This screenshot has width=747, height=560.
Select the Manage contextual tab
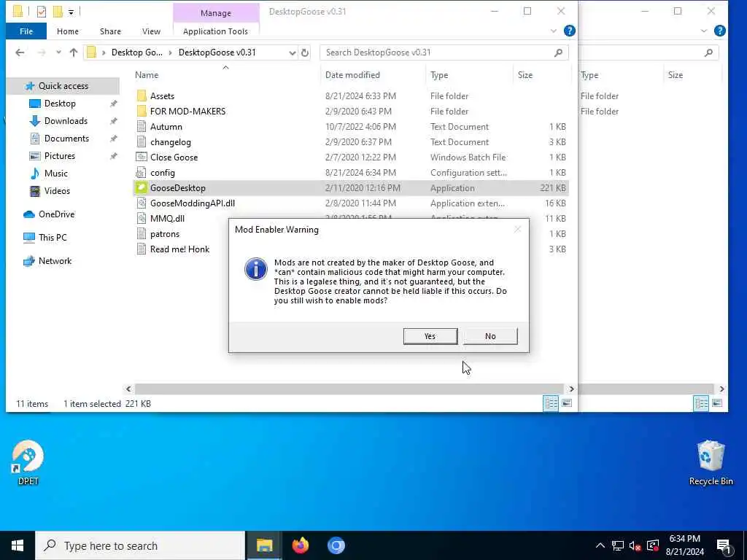tap(216, 13)
